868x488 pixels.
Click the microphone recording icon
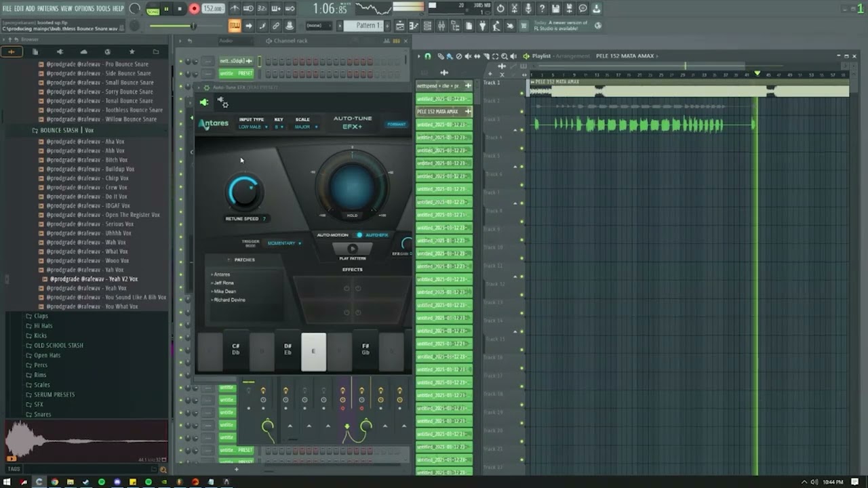528,9
